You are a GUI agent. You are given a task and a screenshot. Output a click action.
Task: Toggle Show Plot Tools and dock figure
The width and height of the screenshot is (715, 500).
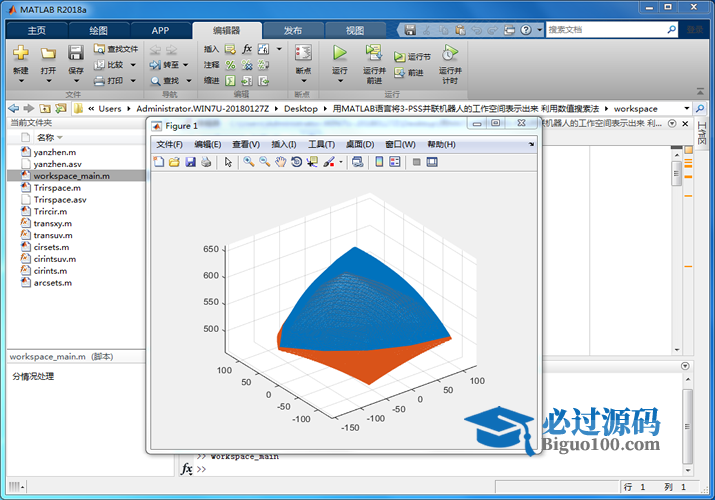[x=432, y=162]
